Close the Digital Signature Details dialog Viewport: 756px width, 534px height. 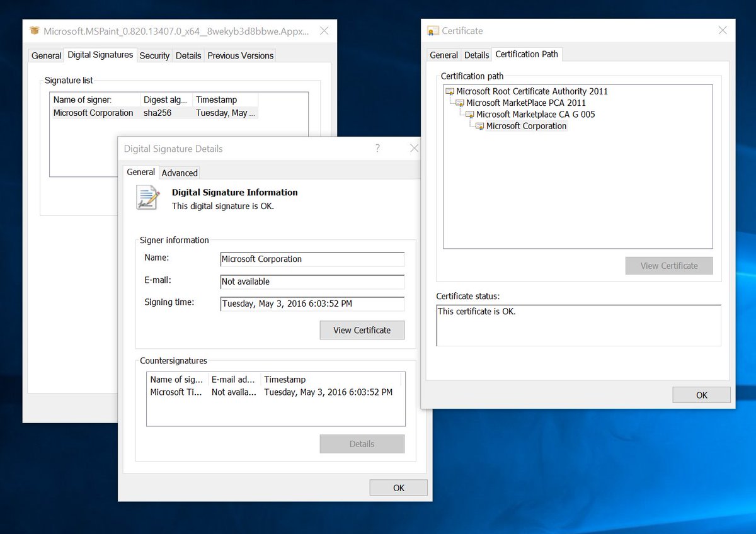pos(414,149)
